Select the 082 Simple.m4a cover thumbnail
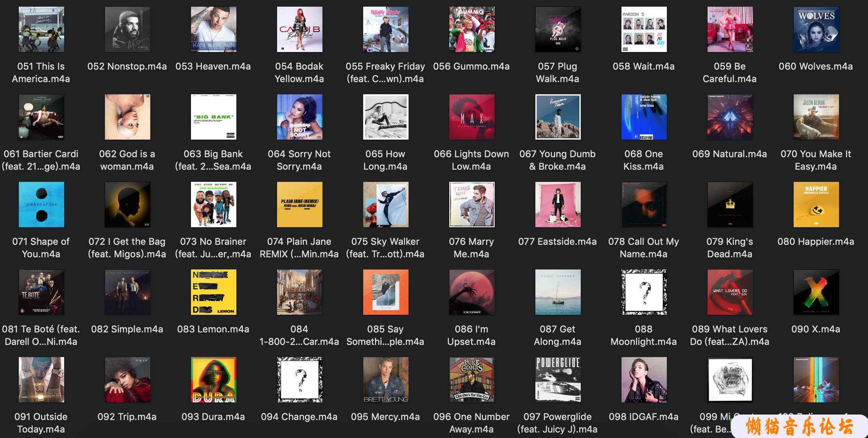The height and width of the screenshot is (438, 868). 128,292
